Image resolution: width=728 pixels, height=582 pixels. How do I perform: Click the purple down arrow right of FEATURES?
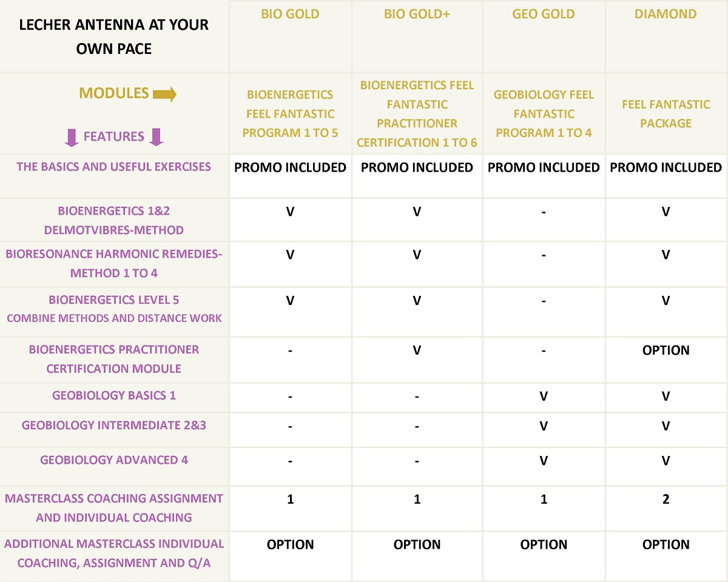[x=156, y=137]
